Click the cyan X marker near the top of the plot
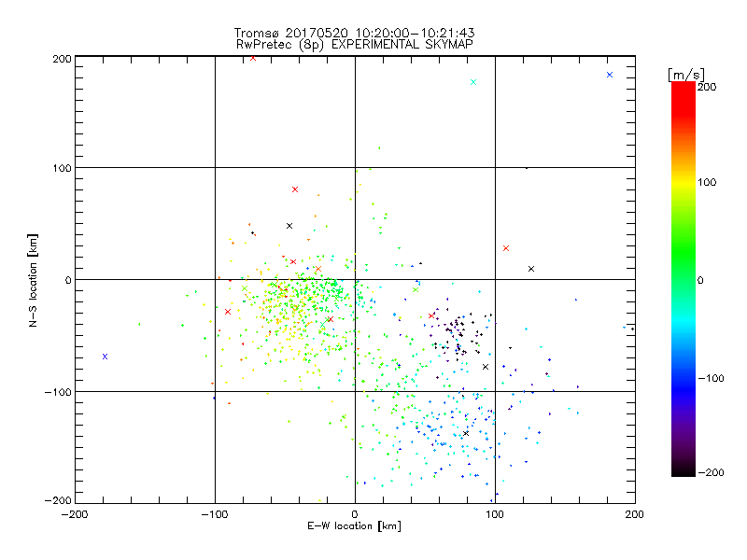The height and width of the screenshot is (560, 747). pos(473,82)
